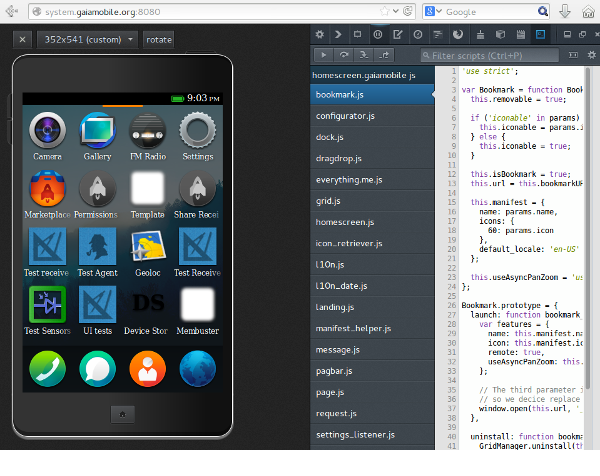The width and height of the screenshot is (600, 476).
Task: Open the orange Contacts icon in the dock
Action: [x=147, y=368]
